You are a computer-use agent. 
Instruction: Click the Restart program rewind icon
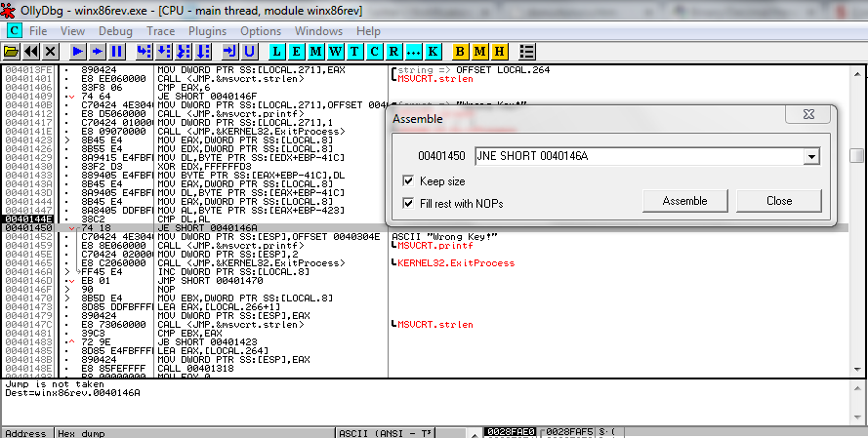point(31,52)
